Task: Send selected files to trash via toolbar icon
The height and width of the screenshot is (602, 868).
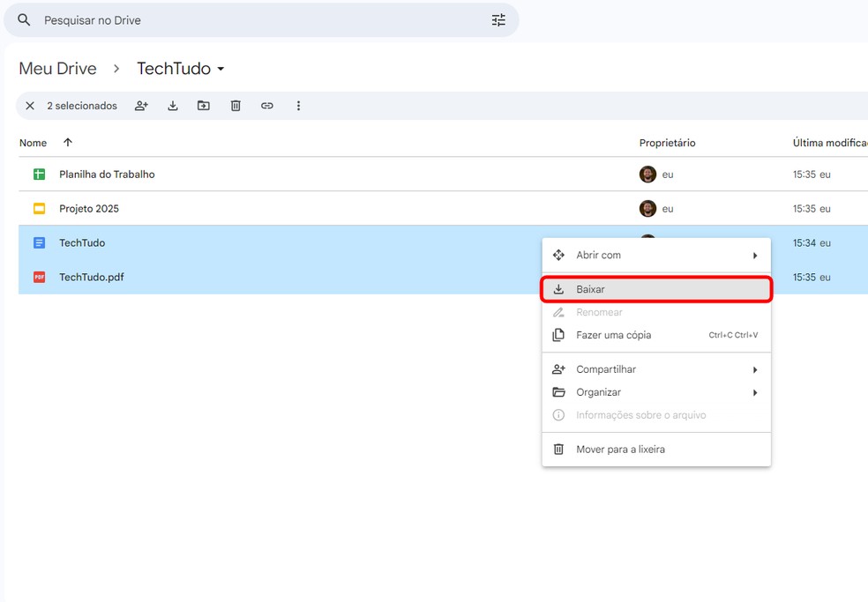Action: [235, 105]
